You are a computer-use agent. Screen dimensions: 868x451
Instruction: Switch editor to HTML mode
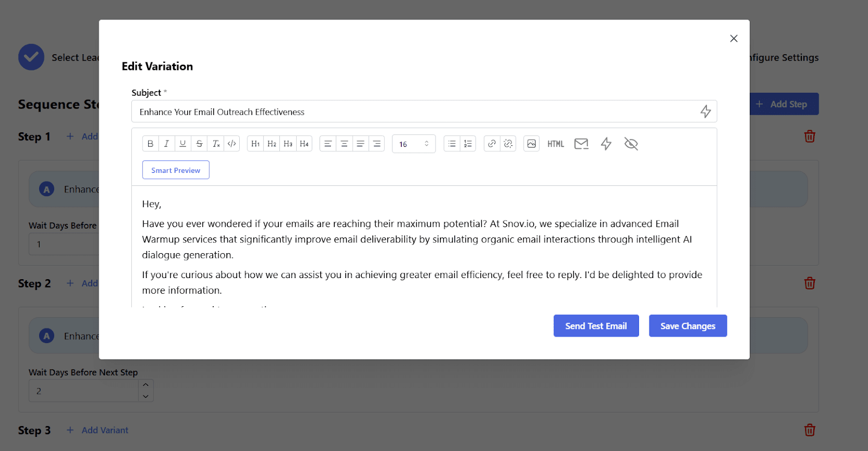556,144
